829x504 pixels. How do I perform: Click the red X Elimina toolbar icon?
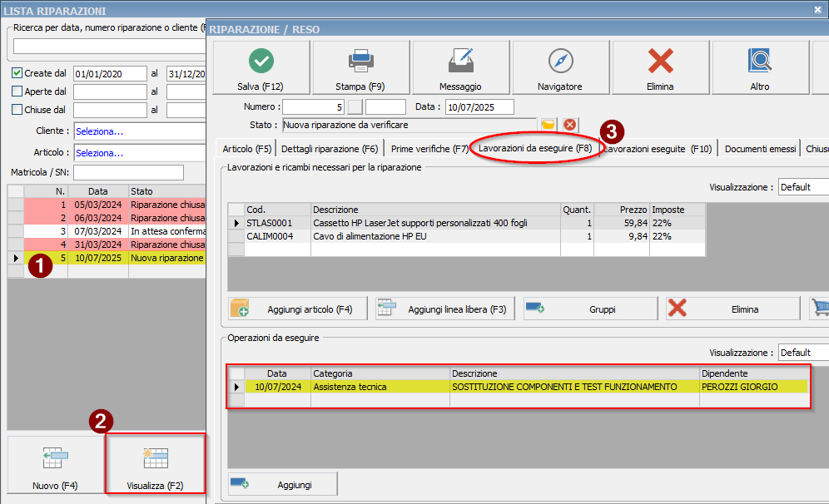[x=660, y=62]
